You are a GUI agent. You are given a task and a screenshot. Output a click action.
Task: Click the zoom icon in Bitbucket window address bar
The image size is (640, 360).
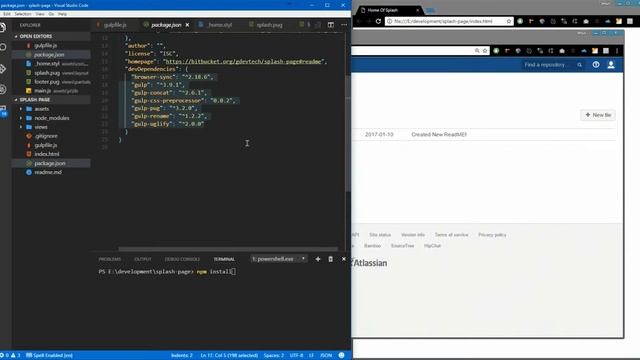[477, 51]
